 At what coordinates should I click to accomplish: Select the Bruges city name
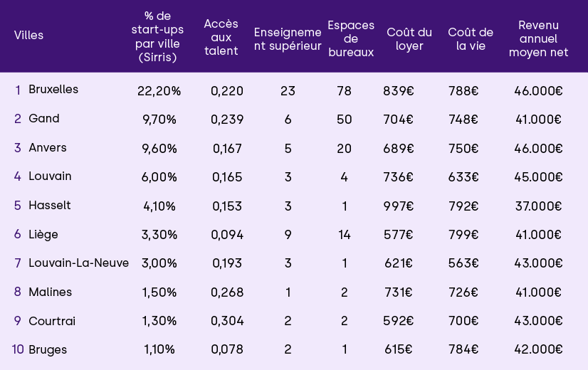point(48,350)
